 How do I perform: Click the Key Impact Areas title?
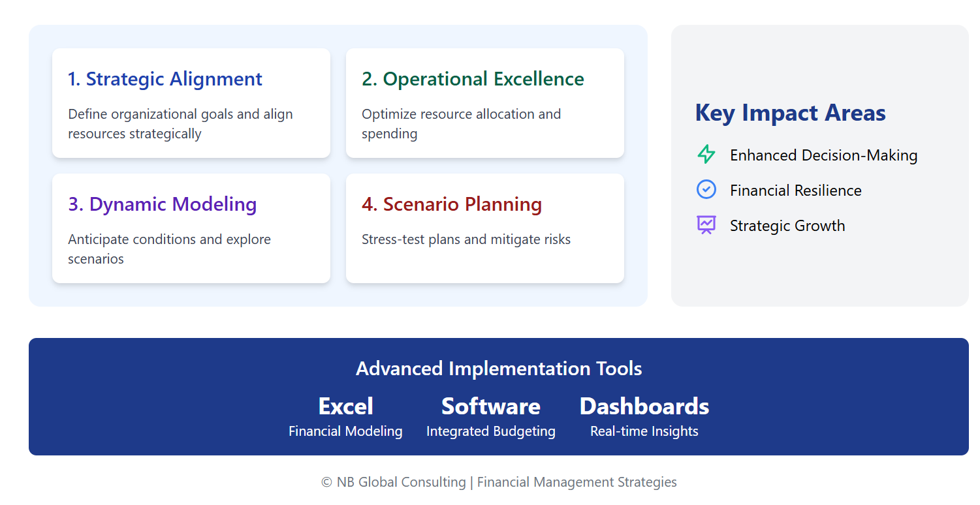click(790, 113)
